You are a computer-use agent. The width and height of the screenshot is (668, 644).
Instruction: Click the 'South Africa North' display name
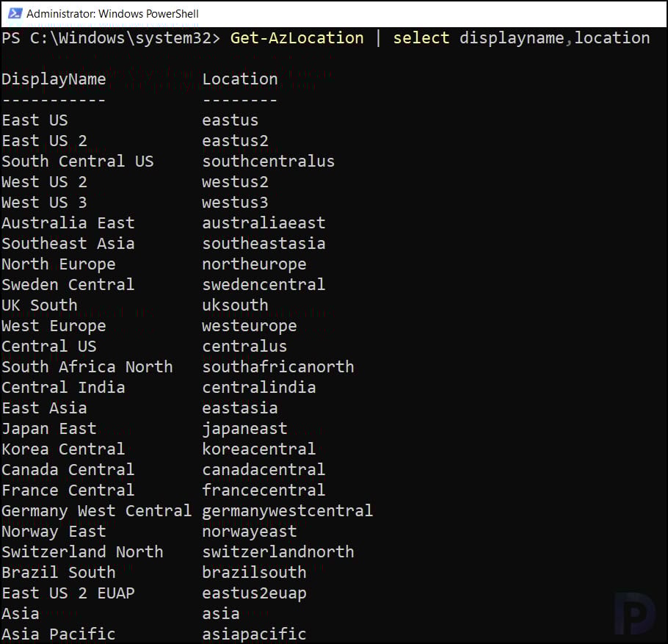pos(87,367)
